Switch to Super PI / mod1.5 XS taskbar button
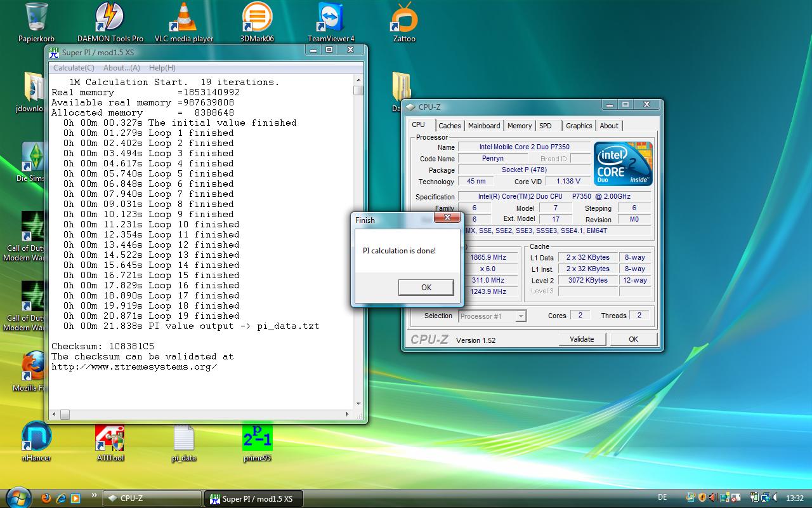 point(252,498)
